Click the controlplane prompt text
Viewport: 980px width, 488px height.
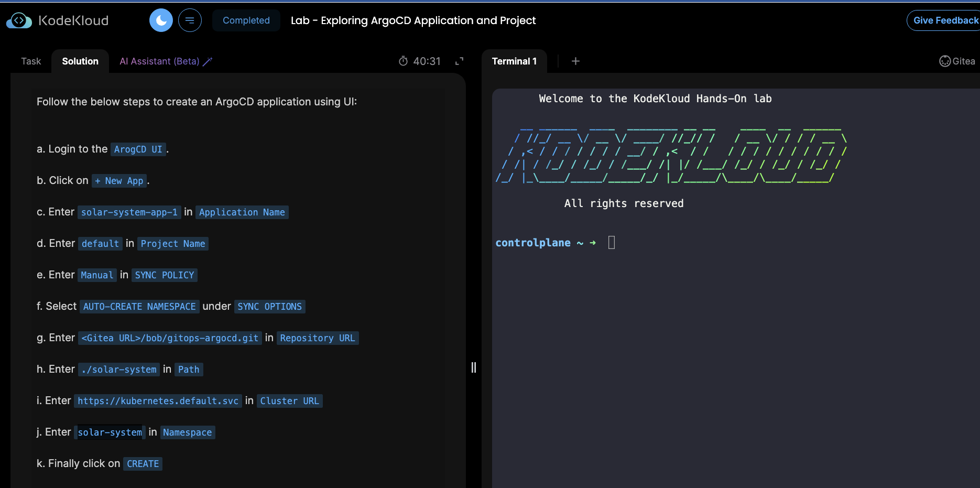[533, 243]
